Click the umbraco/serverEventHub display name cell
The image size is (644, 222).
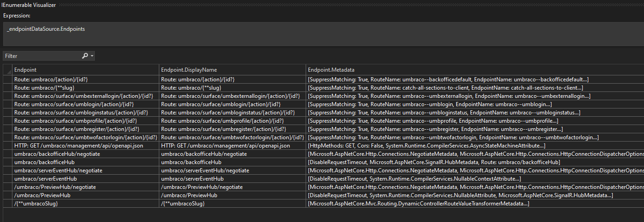click(x=232, y=178)
